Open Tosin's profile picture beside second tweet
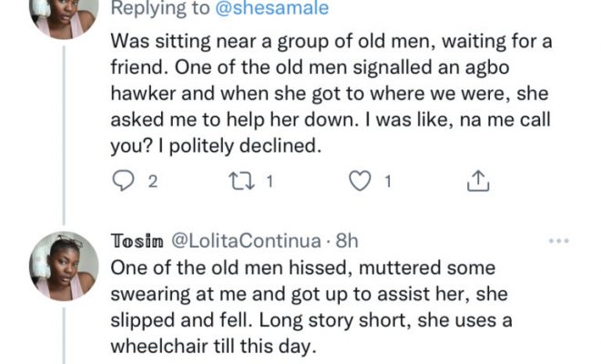Screen dimensions: 601x364 64,265
